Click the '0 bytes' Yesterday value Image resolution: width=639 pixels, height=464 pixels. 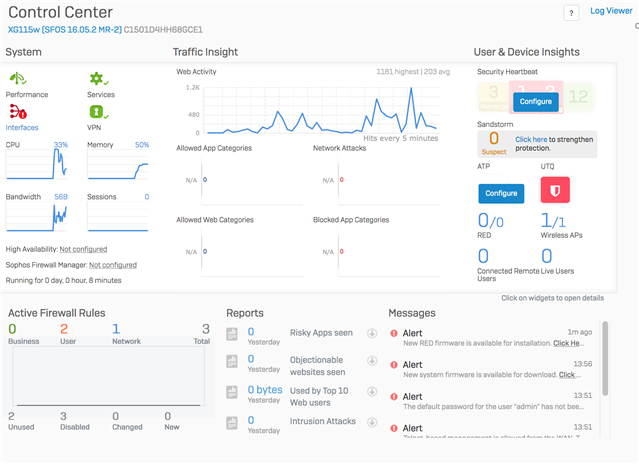tap(265, 390)
